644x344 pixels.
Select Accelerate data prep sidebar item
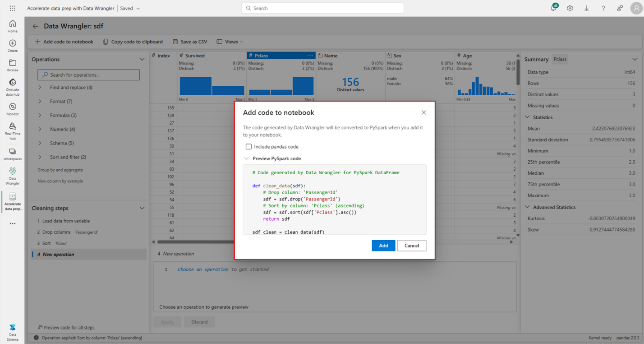coord(13,201)
